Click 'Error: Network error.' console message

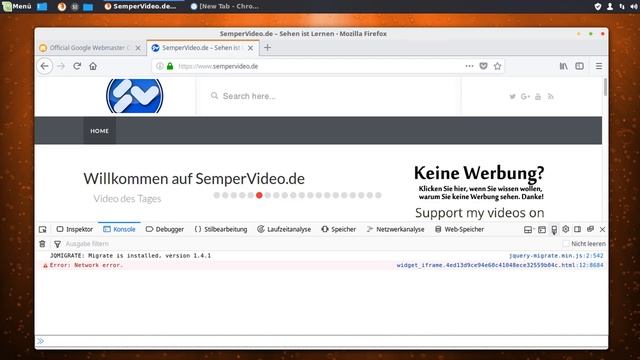click(86, 265)
